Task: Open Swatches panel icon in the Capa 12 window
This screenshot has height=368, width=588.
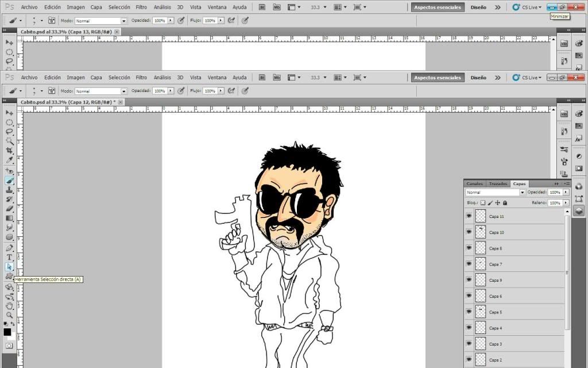Action: [579, 126]
